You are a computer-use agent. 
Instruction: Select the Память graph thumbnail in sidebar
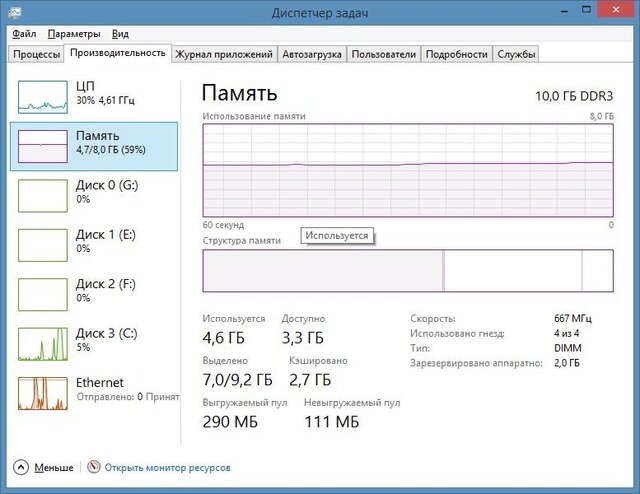coord(42,146)
